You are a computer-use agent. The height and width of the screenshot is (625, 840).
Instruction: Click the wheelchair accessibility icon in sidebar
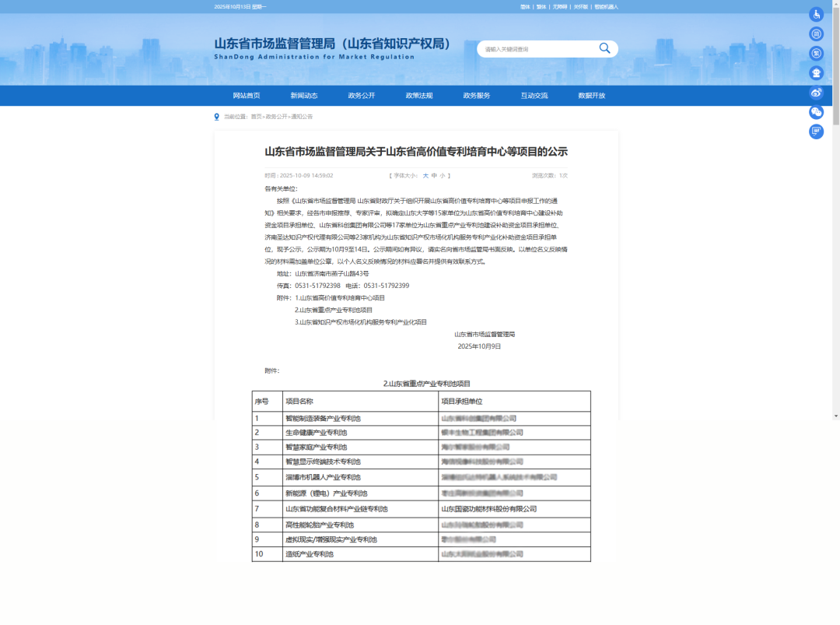[x=816, y=15]
